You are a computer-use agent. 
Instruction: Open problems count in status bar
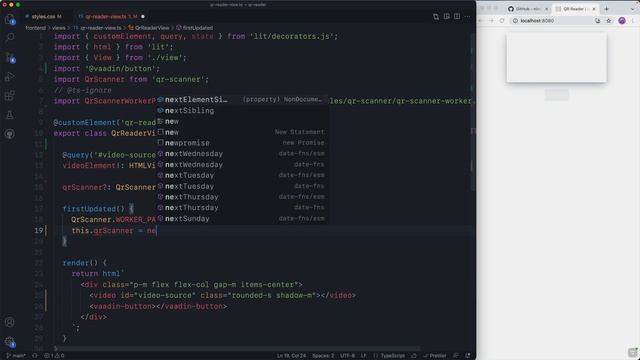(x=54, y=356)
